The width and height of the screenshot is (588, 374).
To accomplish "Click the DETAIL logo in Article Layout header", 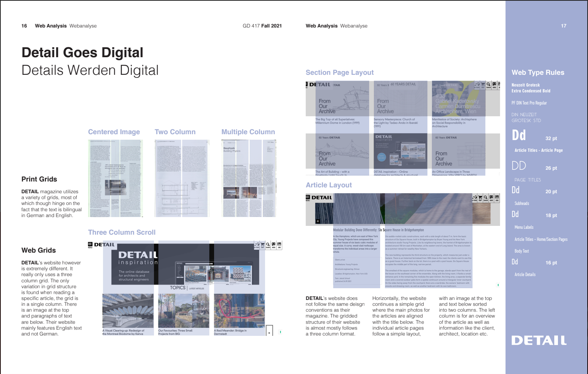I will [x=322, y=197].
